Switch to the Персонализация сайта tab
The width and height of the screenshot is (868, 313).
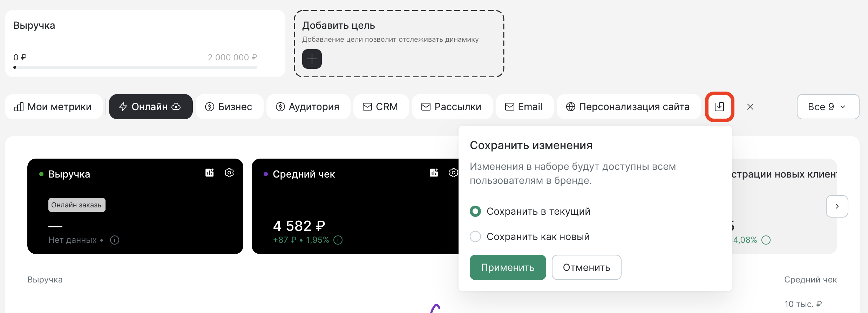click(x=628, y=107)
